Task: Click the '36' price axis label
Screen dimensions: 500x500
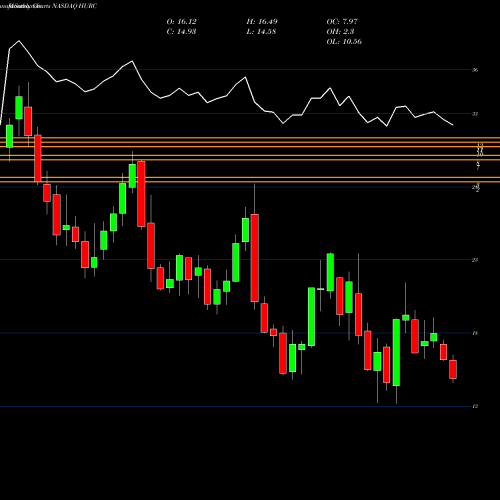Action: [x=475, y=70]
